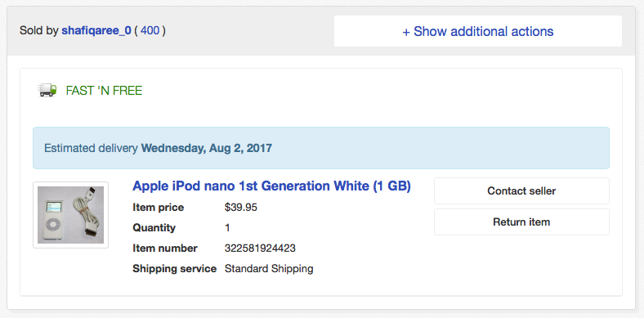The image size is (644, 318).
Task: Click the Sold by text
Action: point(39,31)
